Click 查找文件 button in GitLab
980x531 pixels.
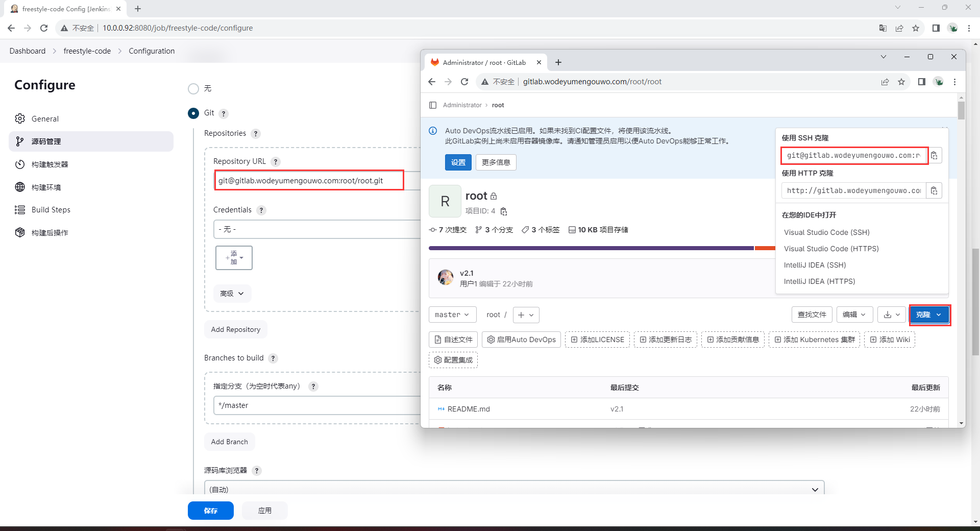click(812, 315)
